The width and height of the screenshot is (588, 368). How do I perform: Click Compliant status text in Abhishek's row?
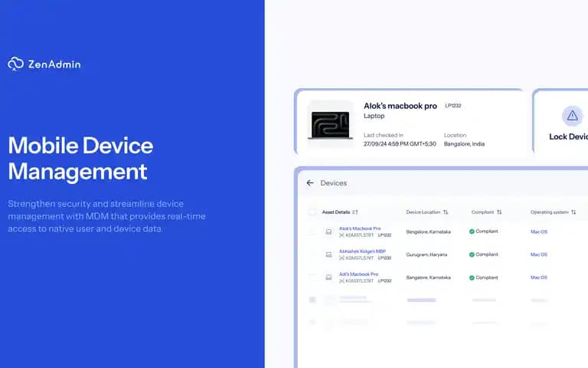[x=487, y=255]
